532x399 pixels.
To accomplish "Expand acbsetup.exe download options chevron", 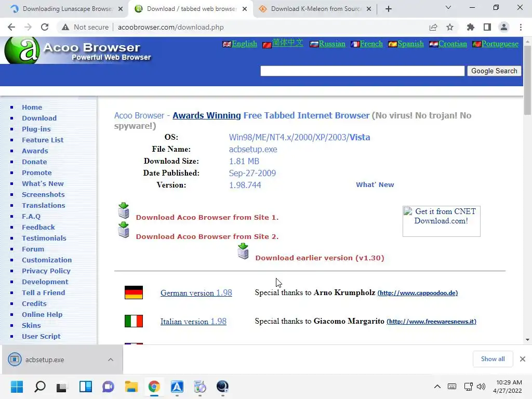I will click(111, 360).
